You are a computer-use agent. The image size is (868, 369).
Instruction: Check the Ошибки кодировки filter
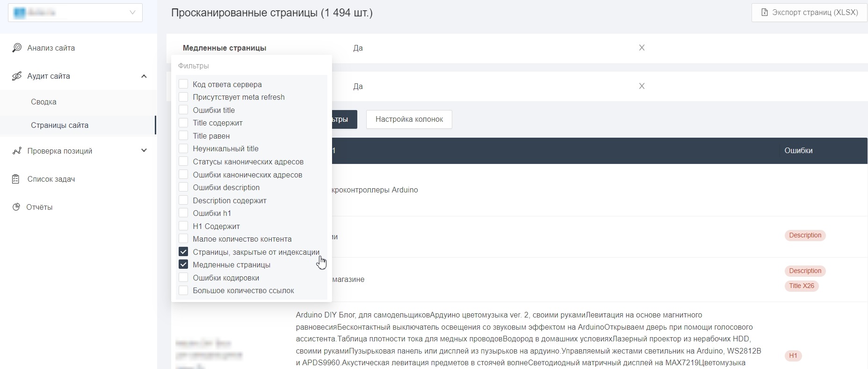coord(183,278)
